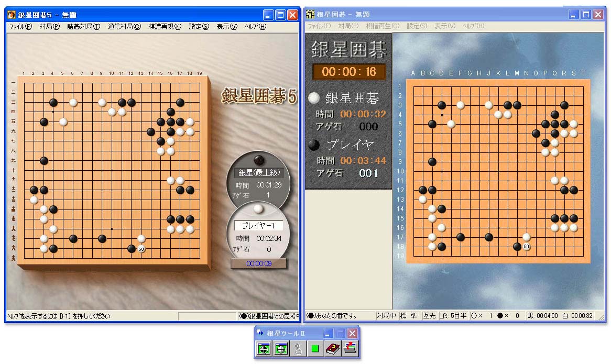The height and width of the screenshot is (364, 611).
Task: Click the folder with red arrow icon in 銀星ツールII
Action: [350, 348]
